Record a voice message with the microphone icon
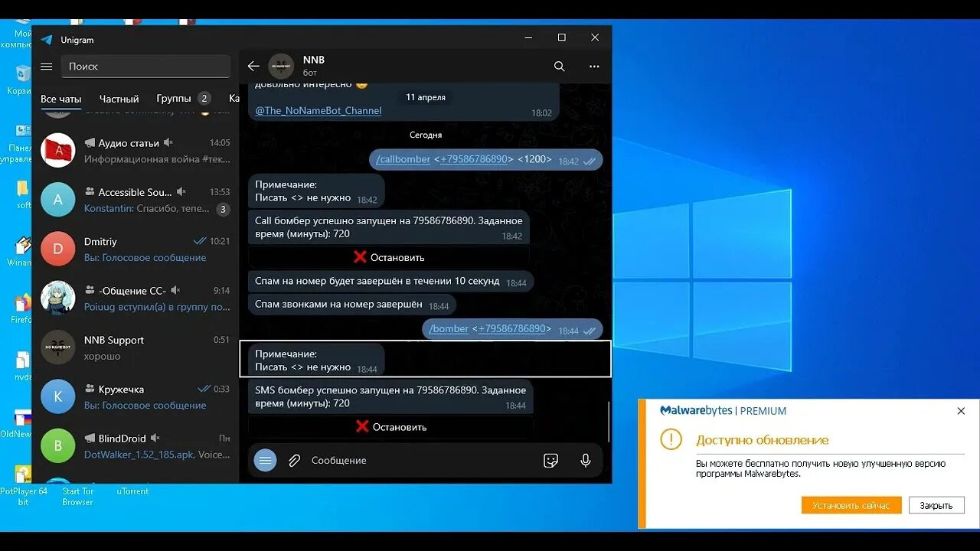Image resolution: width=980 pixels, height=551 pixels. click(x=585, y=460)
